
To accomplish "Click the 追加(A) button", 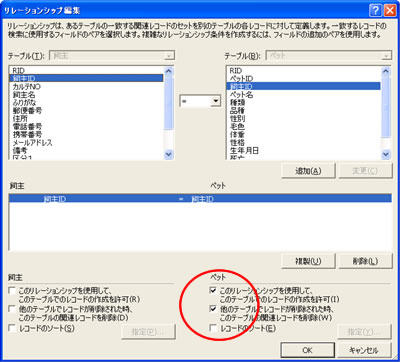I will (x=308, y=171).
